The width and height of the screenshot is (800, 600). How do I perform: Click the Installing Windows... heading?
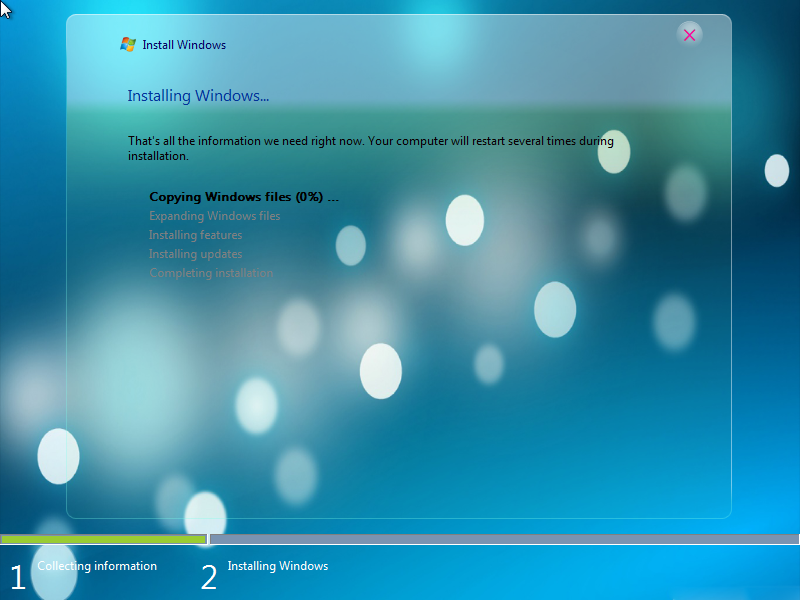pos(198,95)
